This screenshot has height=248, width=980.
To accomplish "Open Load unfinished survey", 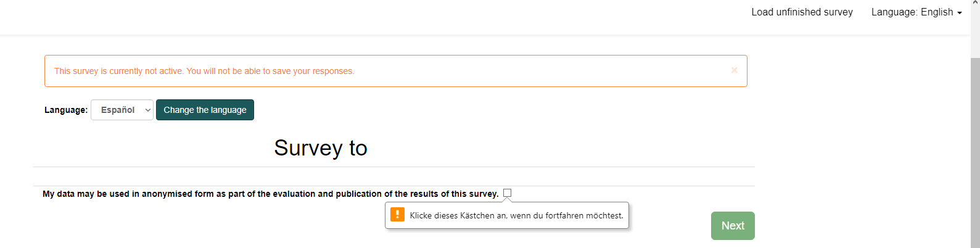I will click(802, 12).
